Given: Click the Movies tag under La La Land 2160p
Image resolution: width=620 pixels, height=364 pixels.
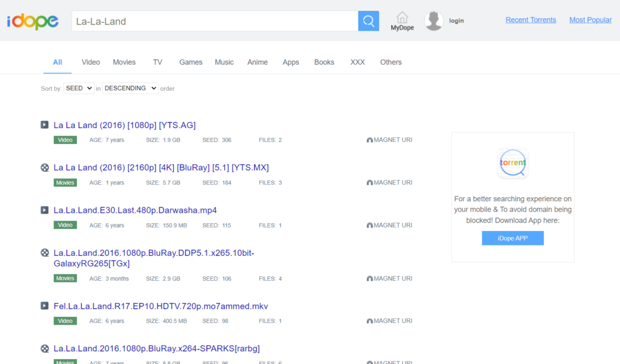Looking at the screenshot, I should tap(65, 183).
